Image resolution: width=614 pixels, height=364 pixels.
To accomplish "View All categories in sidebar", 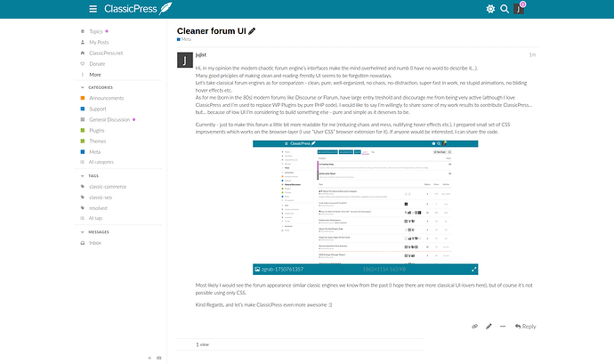I will pos(101,162).
